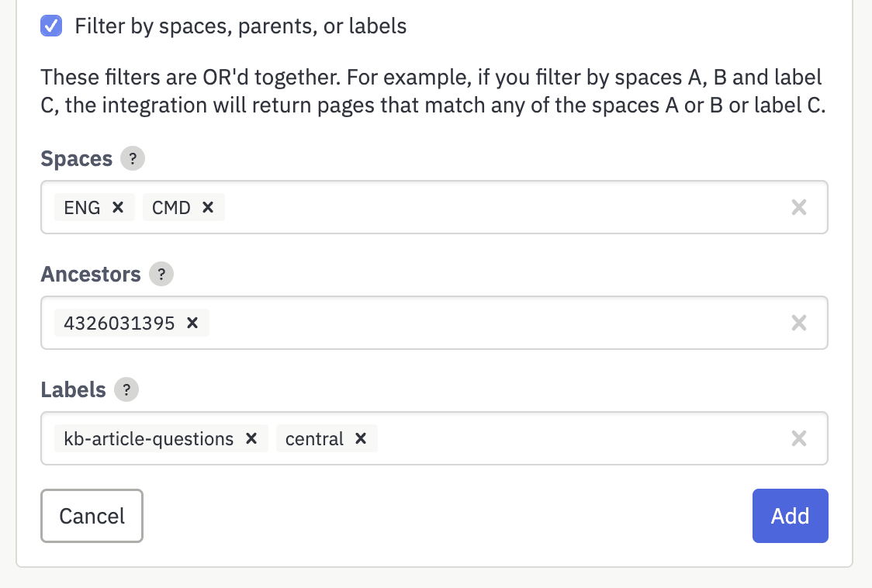Screen dimensions: 872x588
Task: Remove ancestor ID 4326031395 tag
Action: [192, 323]
